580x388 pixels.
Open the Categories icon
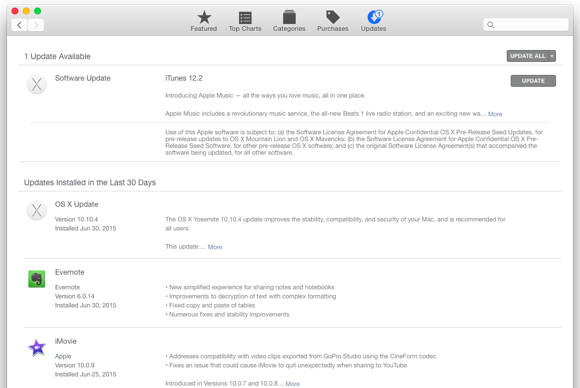pyautogui.click(x=289, y=17)
